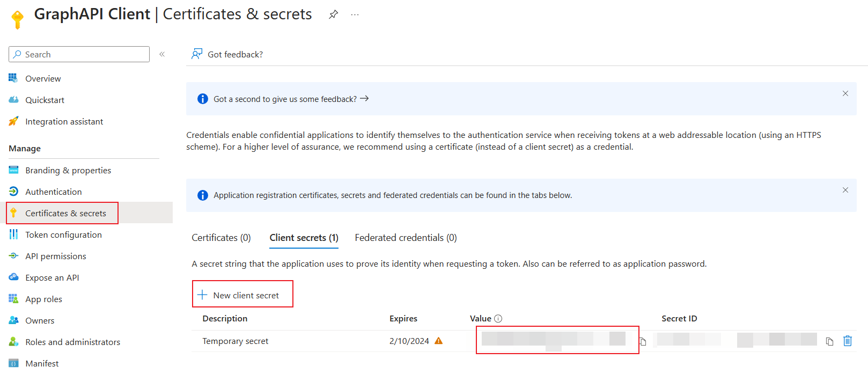Open Roles and administrators

[72, 342]
